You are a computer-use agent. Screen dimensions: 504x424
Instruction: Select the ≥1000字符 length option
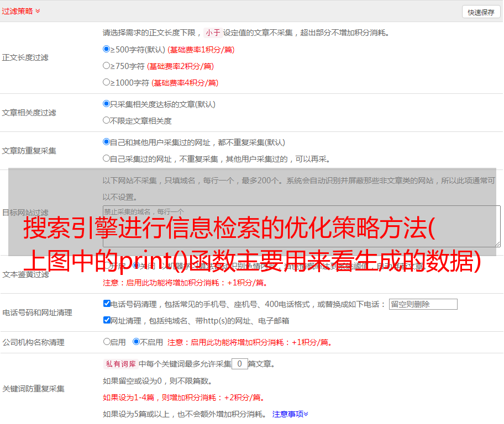(x=107, y=82)
